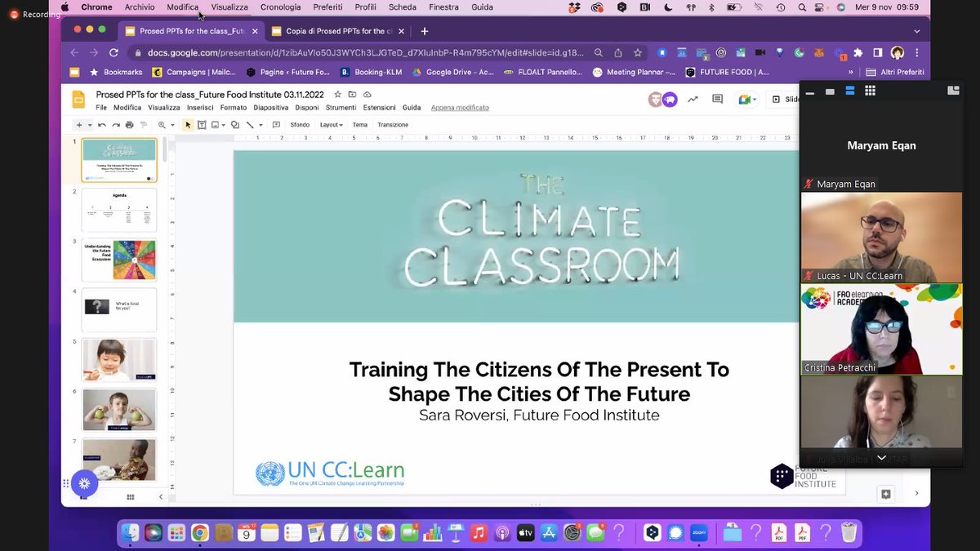Open the shape insertion tool
This screenshot has height=551, width=980.
[235, 124]
